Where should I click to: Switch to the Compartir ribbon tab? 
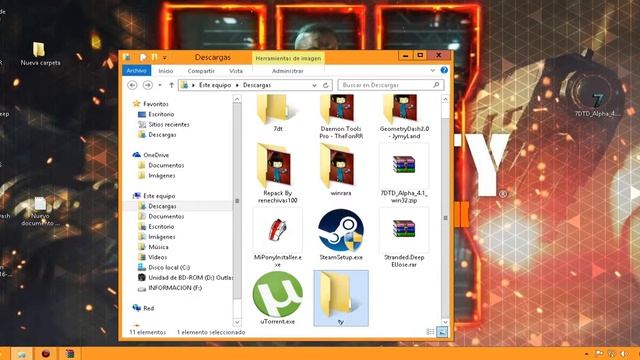pyautogui.click(x=201, y=71)
